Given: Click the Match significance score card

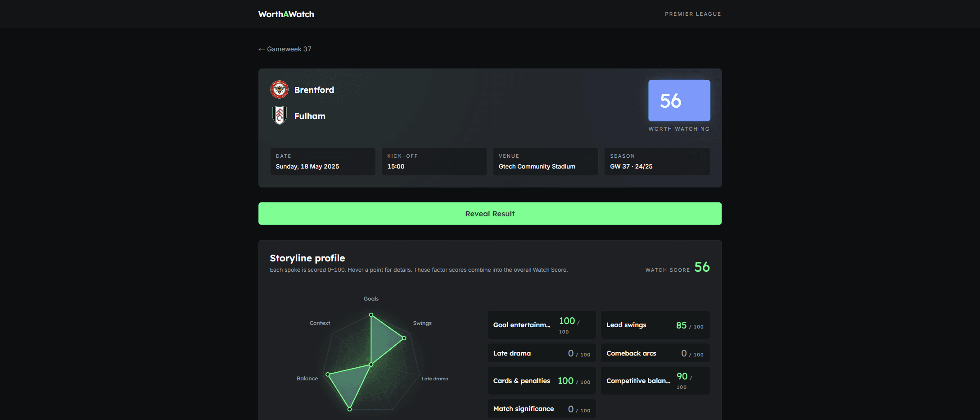Looking at the screenshot, I should click(542, 409).
